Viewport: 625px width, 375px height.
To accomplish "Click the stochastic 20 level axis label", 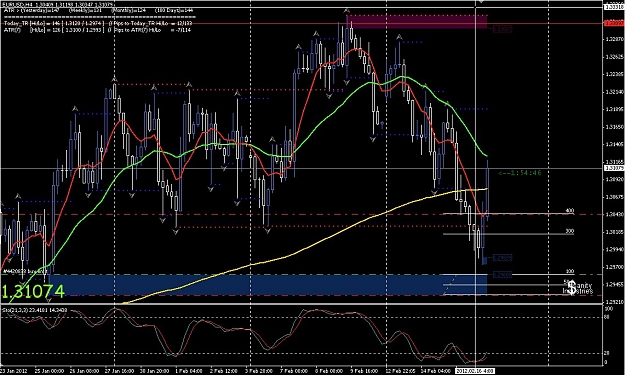I will click(x=607, y=353).
